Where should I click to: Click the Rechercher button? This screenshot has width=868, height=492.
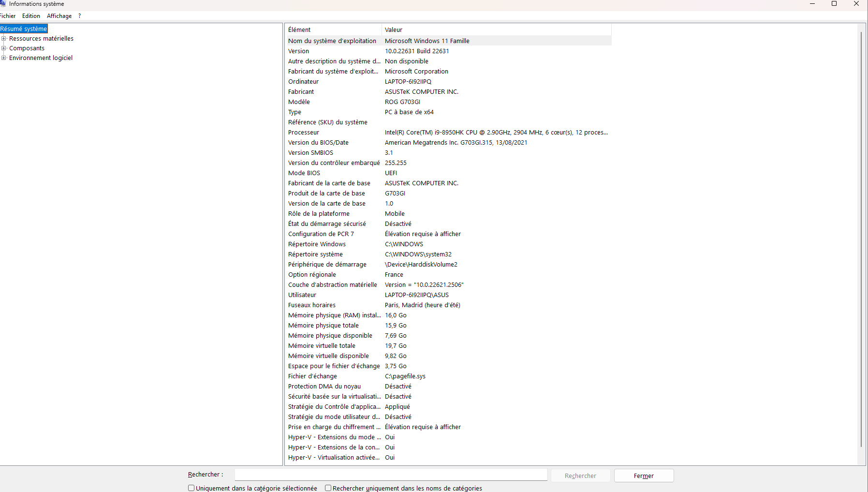click(x=580, y=476)
